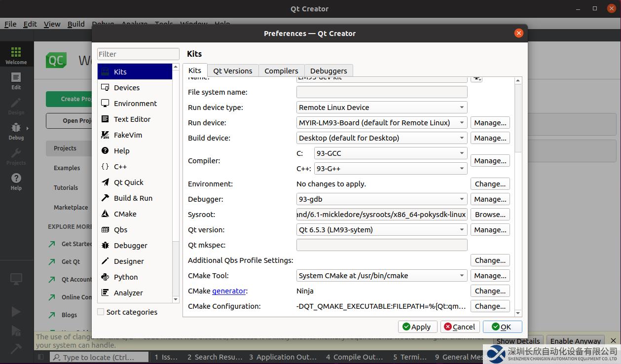Open the CMake generator link
Image resolution: width=621 pixels, height=364 pixels.
229,291
